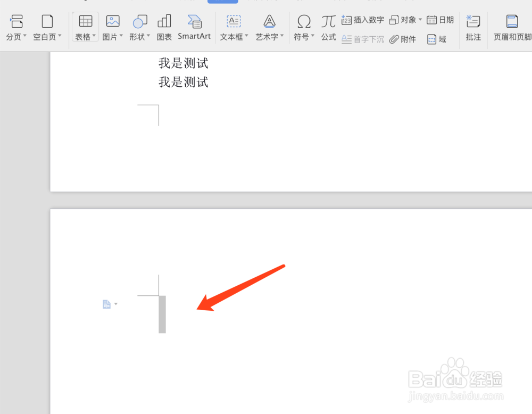
Task: Click 插入数字 to insert numbers
Action: 362,20
